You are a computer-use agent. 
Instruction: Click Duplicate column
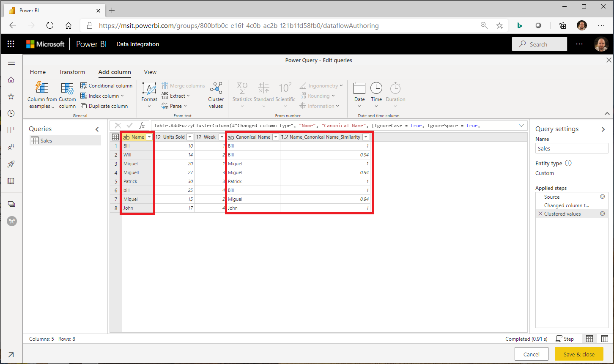[x=104, y=106]
